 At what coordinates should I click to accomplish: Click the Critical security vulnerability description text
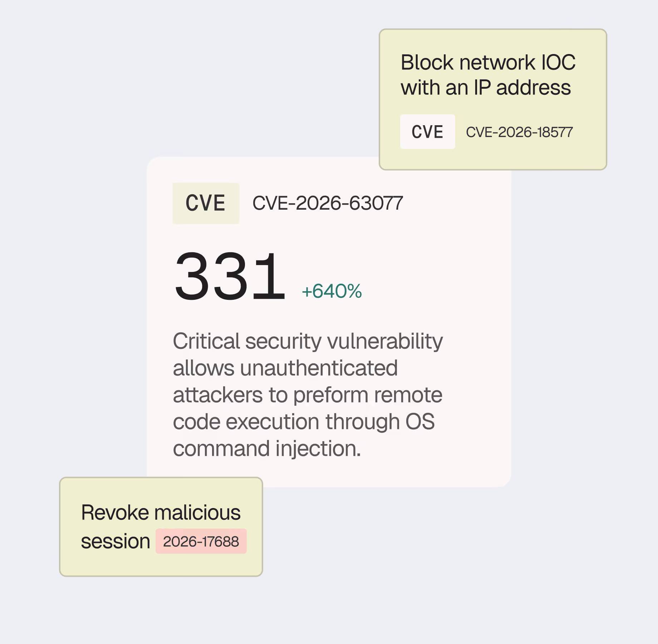click(x=308, y=395)
